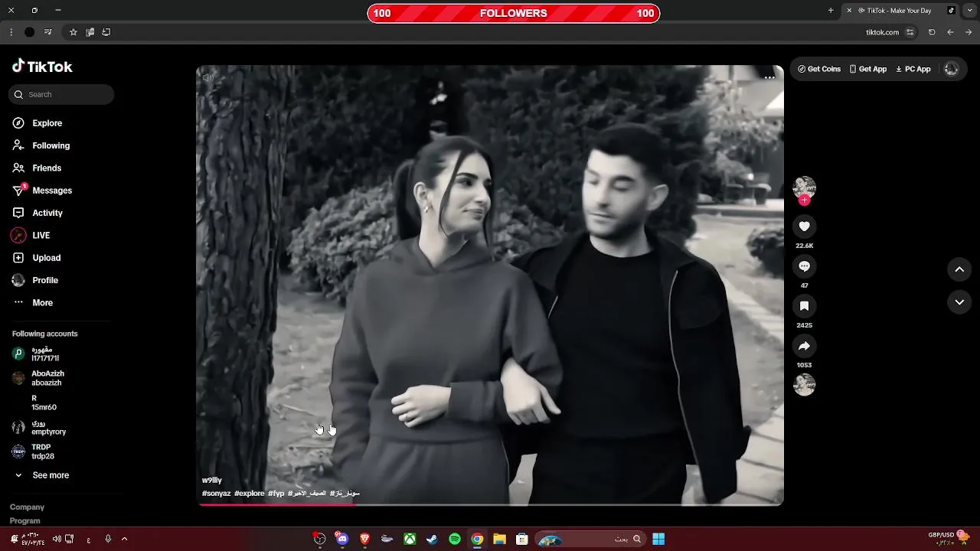Click the #explore hashtag
Screen dimensions: 980x551
[x=250, y=494]
